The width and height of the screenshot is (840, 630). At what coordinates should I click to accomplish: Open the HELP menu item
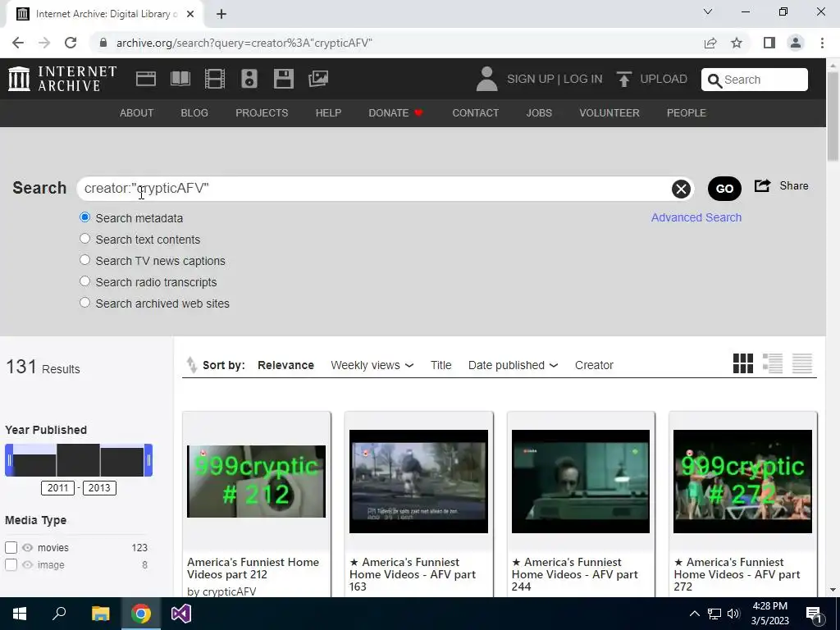328,113
